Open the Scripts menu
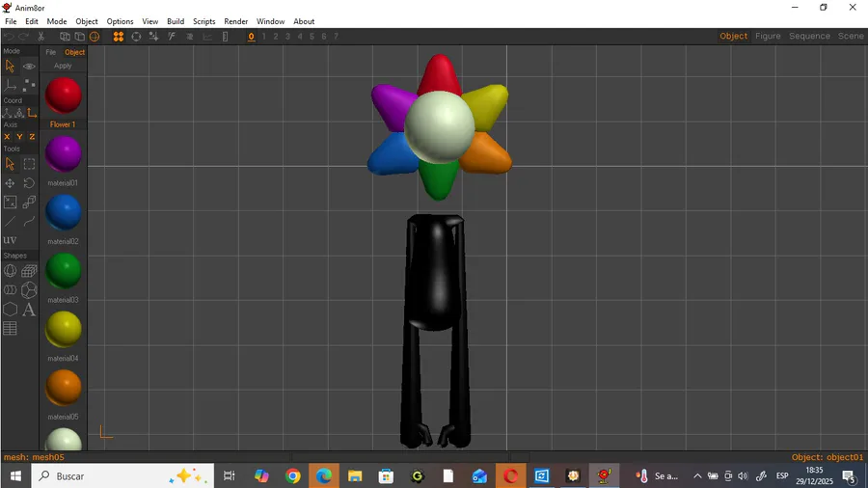The height and width of the screenshot is (488, 868). click(x=203, y=21)
